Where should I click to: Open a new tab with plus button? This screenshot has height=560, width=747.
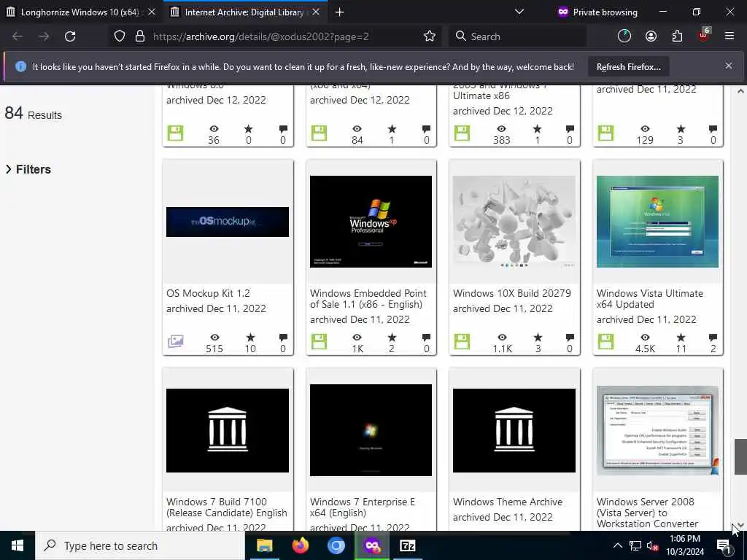pos(340,12)
